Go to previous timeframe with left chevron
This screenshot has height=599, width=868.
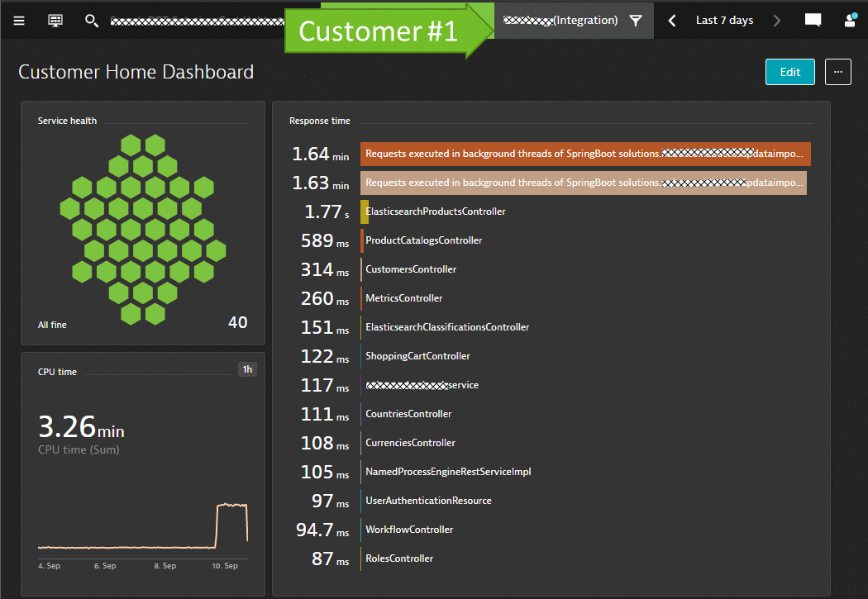[x=672, y=20]
